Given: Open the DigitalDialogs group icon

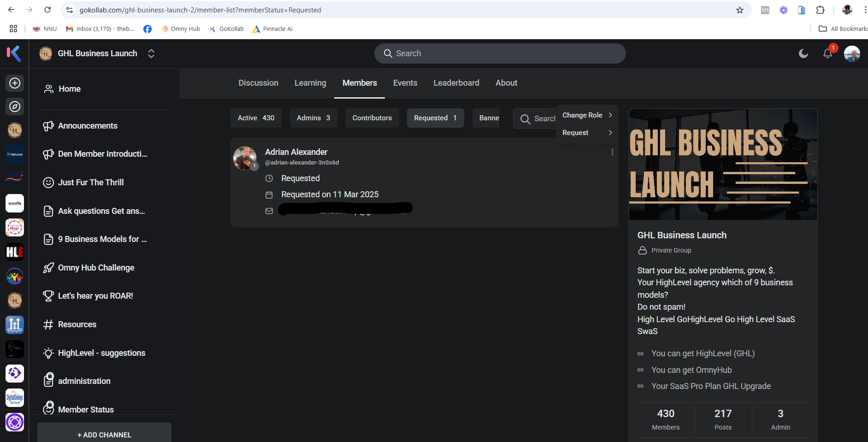Looking at the screenshot, I should (x=15, y=398).
